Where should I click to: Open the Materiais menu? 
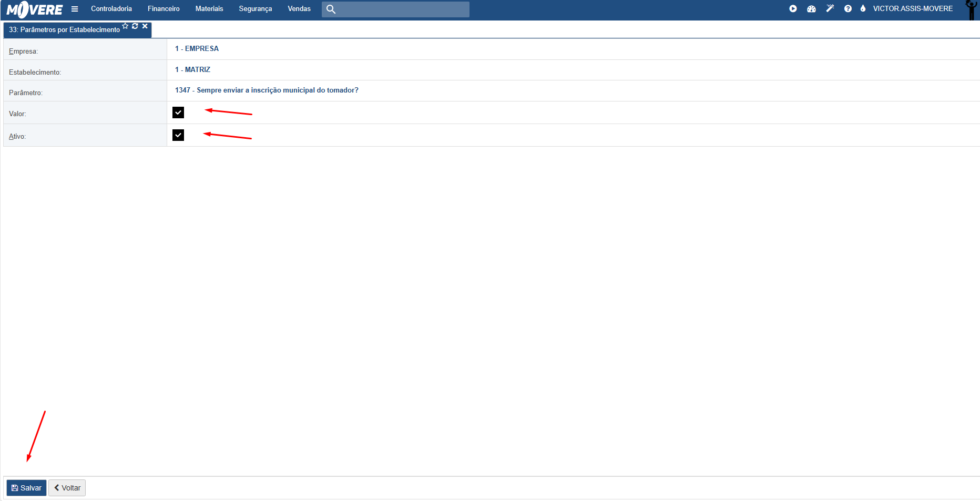point(209,9)
